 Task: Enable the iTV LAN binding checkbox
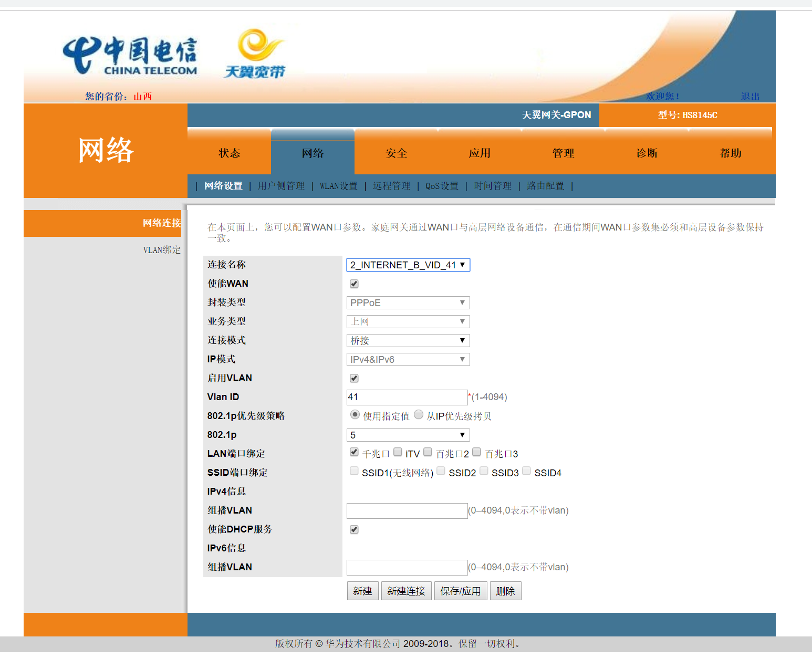click(x=398, y=452)
